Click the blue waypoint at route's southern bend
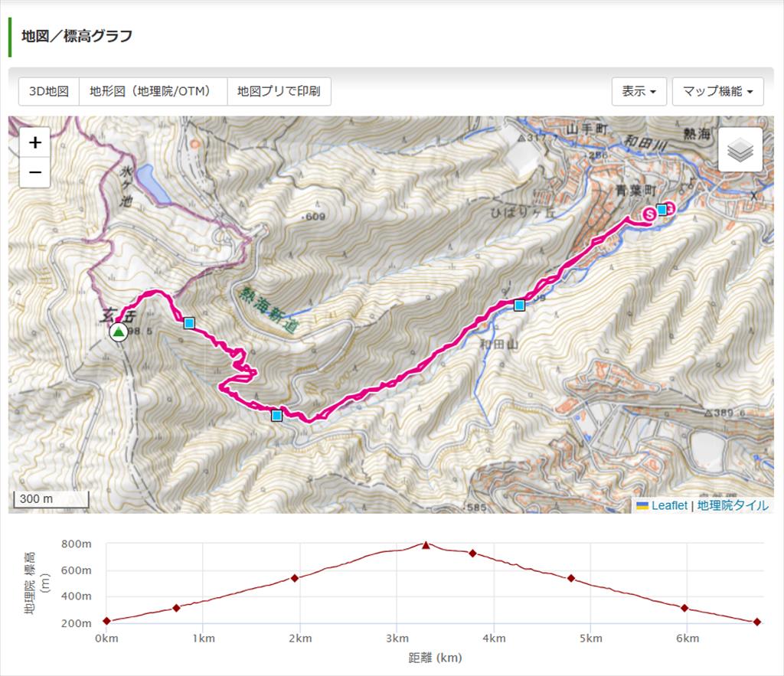This screenshot has height=676, width=784. [276, 416]
